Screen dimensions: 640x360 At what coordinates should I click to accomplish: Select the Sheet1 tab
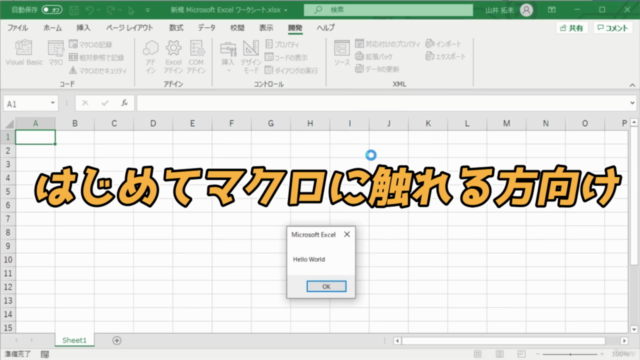pyautogui.click(x=74, y=340)
